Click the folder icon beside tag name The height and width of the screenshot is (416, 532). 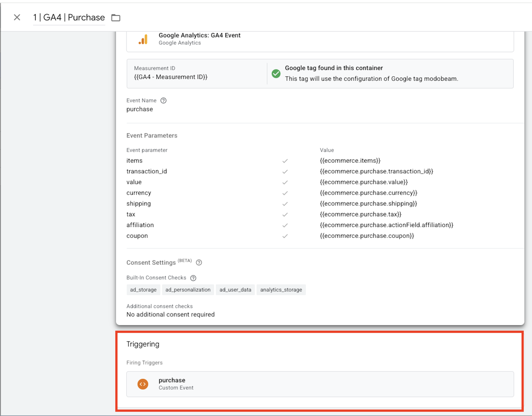(x=116, y=18)
